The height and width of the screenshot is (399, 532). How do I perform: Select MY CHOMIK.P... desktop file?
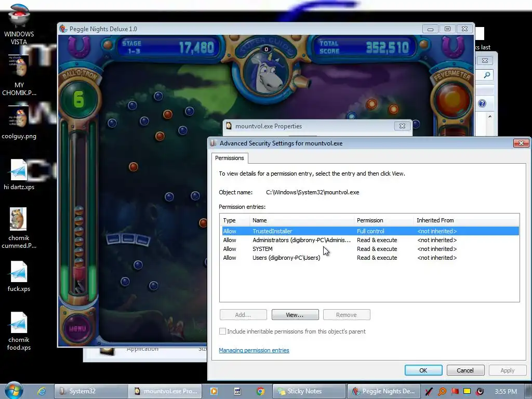point(19,75)
